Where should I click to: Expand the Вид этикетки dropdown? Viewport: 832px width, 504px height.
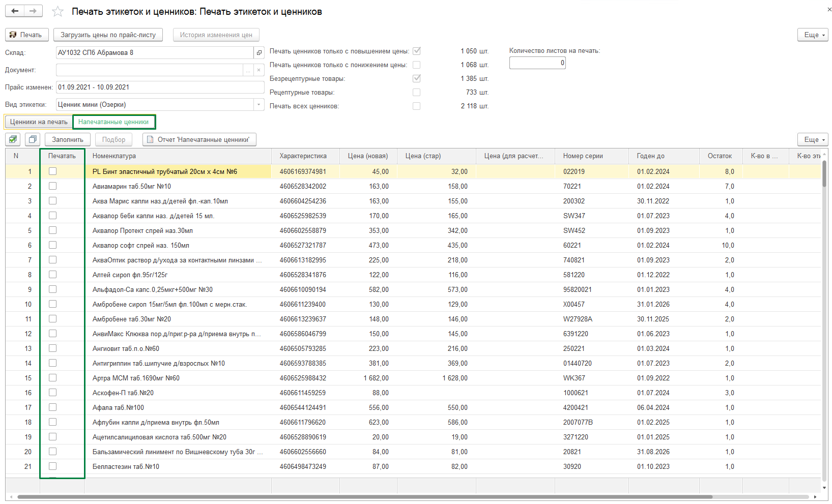pos(259,105)
